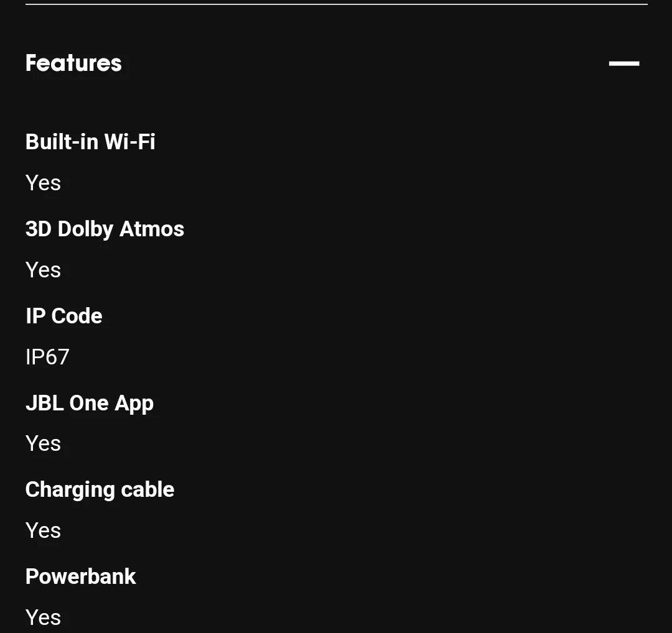672x633 pixels.
Task: Click the white divider line above Features
Action: tap(337, 4)
